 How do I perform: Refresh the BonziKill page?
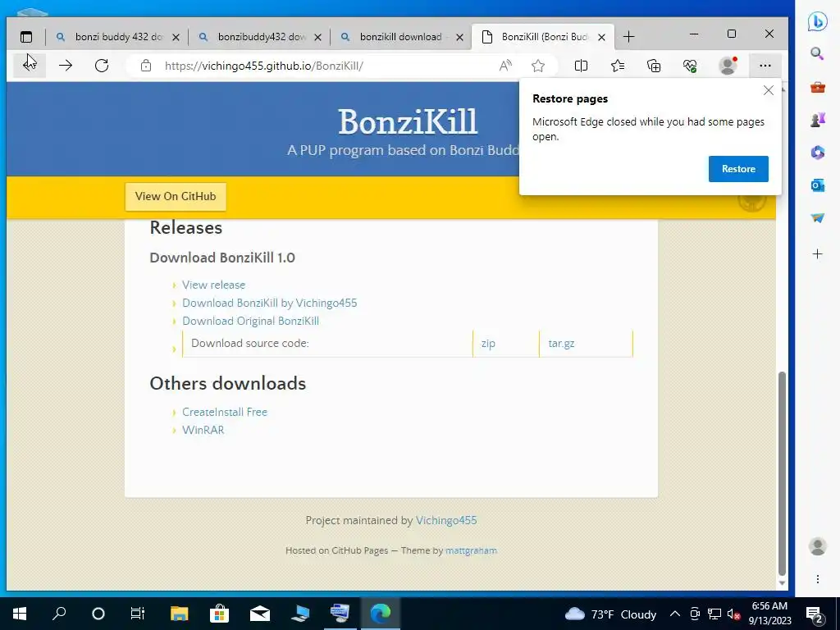point(101,66)
